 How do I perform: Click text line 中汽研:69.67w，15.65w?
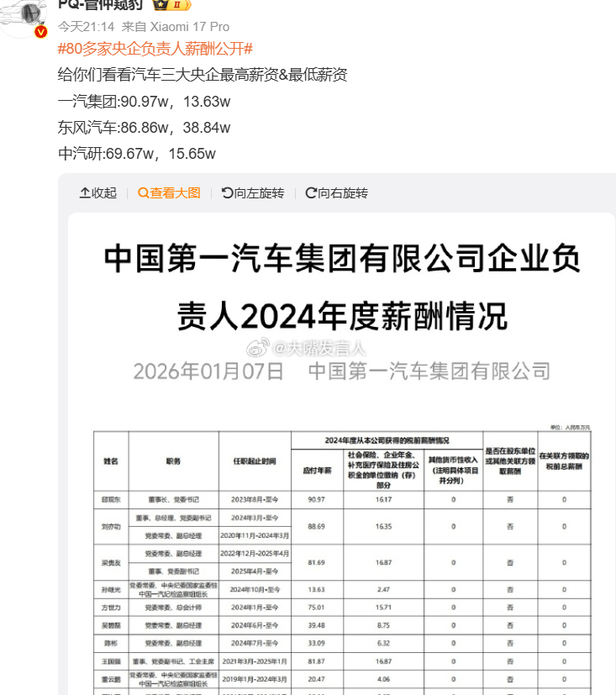click(136, 154)
